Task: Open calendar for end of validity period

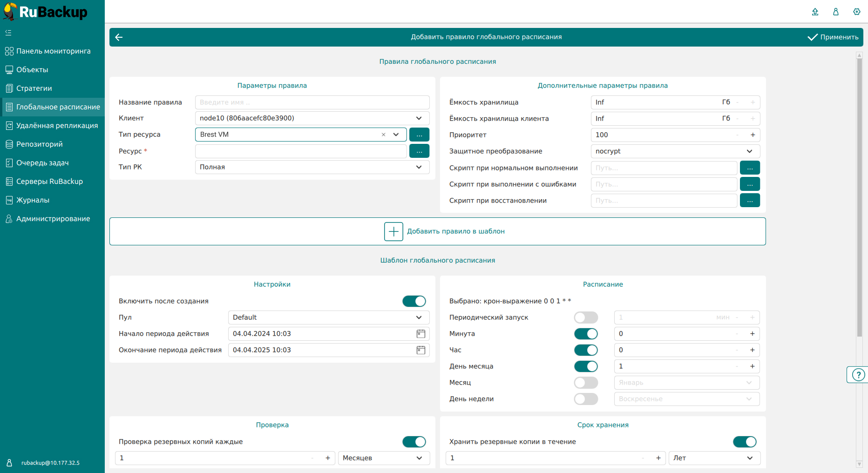Action: tap(420, 350)
